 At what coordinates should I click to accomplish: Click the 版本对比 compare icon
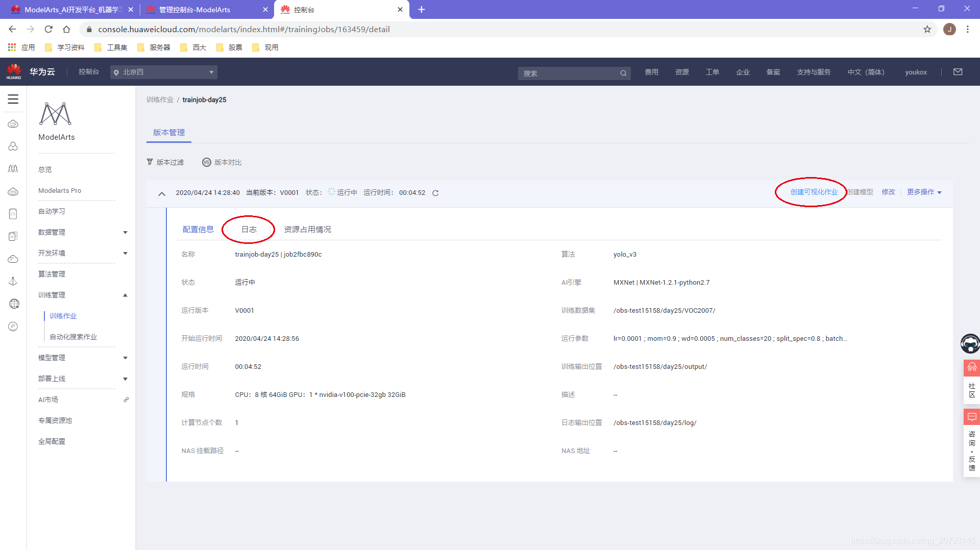tap(207, 162)
